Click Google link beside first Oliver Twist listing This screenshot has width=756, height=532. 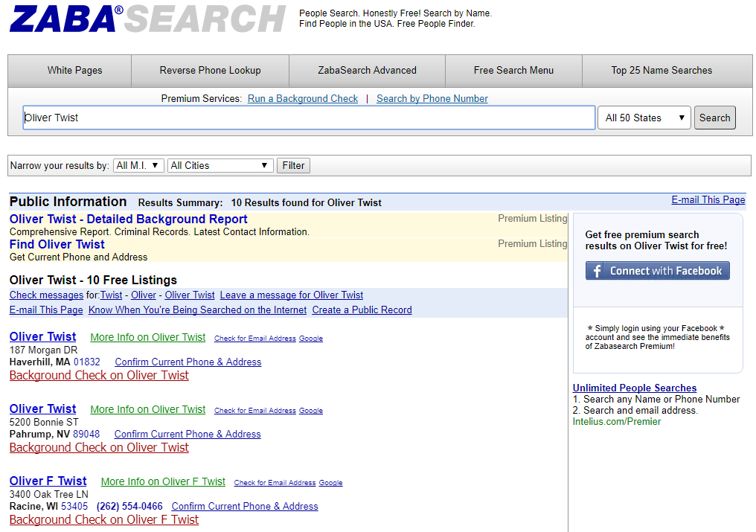pyautogui.click(x=311, y=339)
